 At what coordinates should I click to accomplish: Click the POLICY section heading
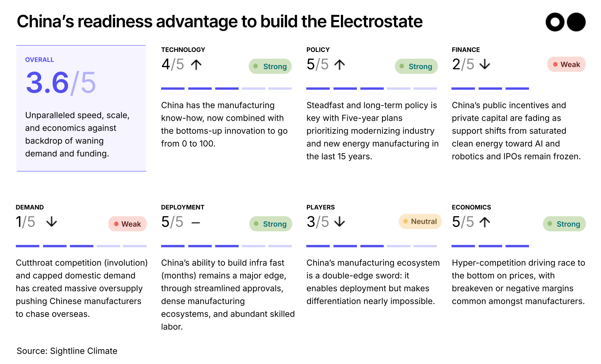318,50
